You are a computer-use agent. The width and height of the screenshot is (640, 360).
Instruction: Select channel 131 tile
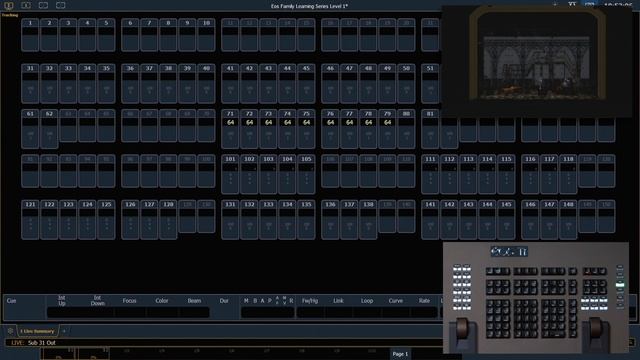click(230, 219)
